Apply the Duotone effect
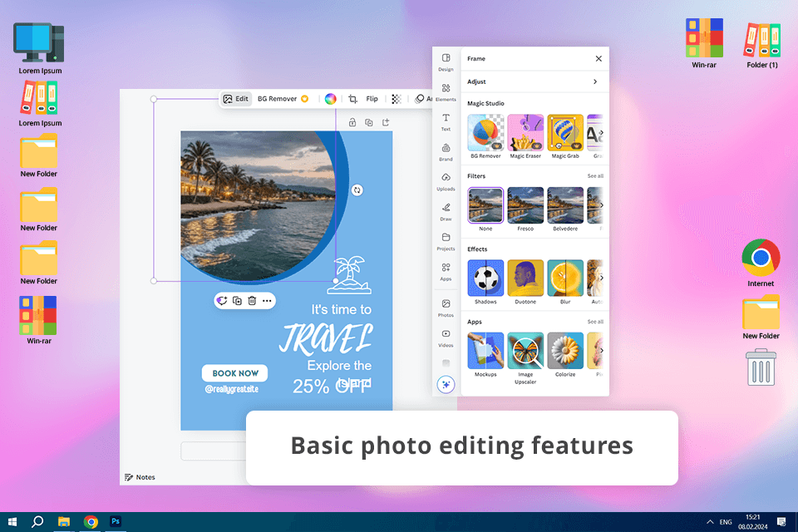Image resolution: width=798 pixels, height=532 pixels. tap(525, 282)
